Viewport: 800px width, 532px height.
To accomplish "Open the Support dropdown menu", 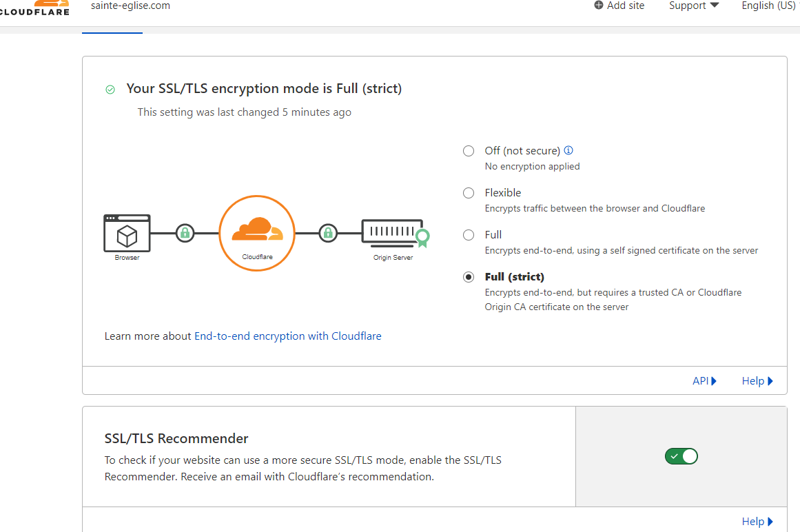I will [x=693, y=6].
